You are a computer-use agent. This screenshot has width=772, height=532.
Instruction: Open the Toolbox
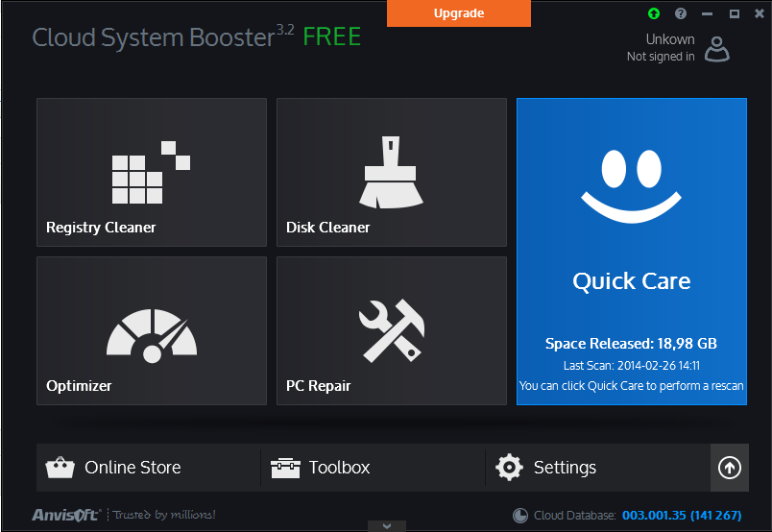[373, 468]
